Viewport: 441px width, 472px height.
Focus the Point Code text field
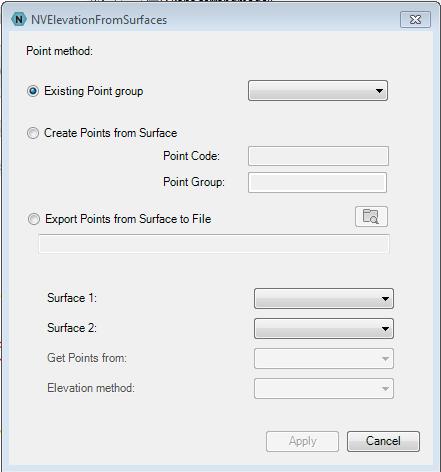(x=318, y=156)
